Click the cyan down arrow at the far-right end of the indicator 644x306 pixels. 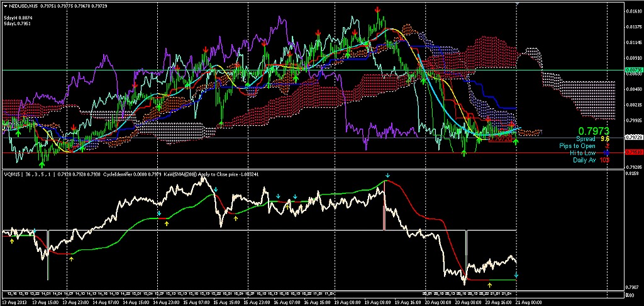click(x=516, y=275)
